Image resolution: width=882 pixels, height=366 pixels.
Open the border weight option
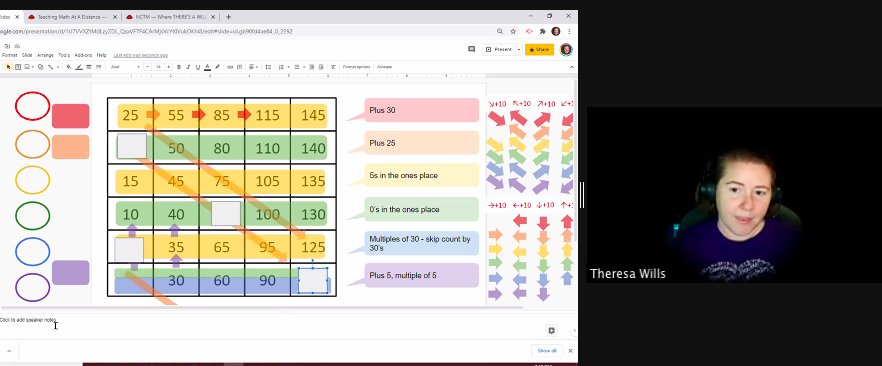89,67
